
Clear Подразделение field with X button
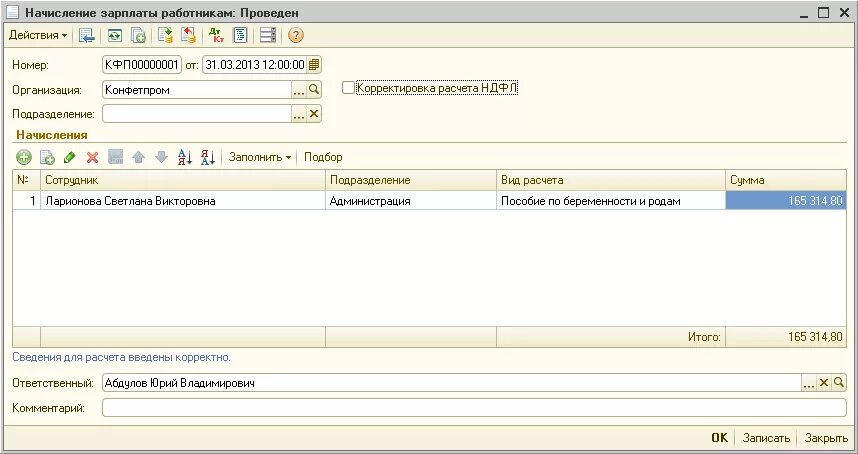[x=314, y=114]
